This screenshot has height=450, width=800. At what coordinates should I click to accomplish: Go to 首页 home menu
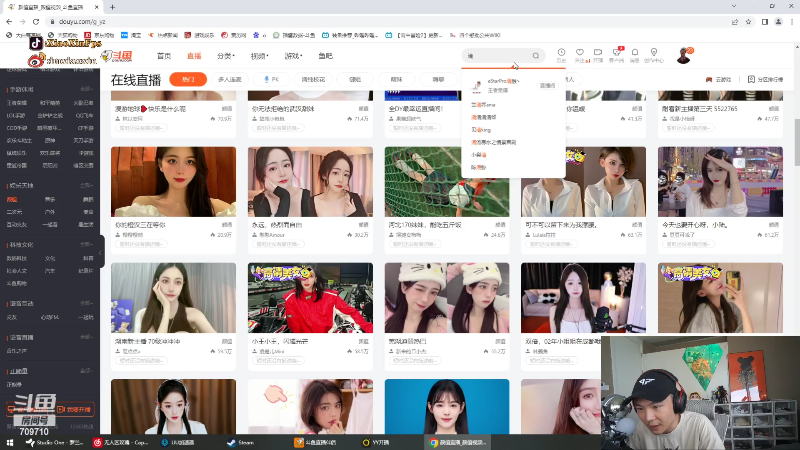pyautogui.click(x=164, y=56)
